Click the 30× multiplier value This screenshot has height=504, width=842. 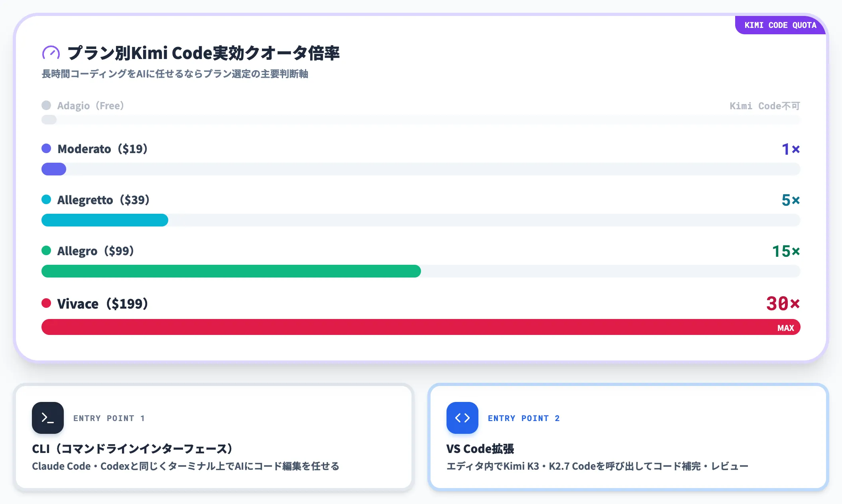point(783,304)
